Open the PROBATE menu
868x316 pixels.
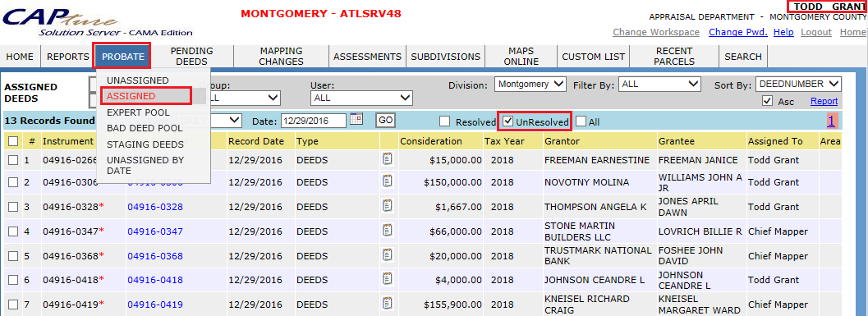point(123,57)
